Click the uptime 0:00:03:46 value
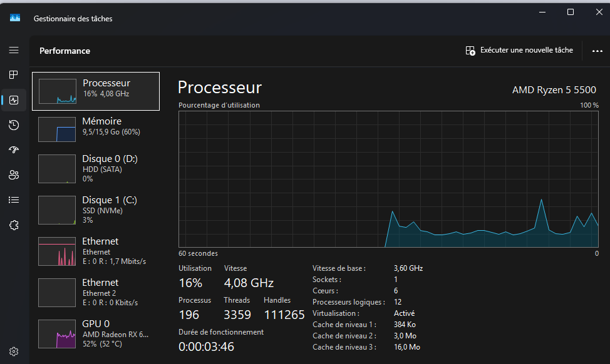Viewport: 610px width, 364px height. 206,346
